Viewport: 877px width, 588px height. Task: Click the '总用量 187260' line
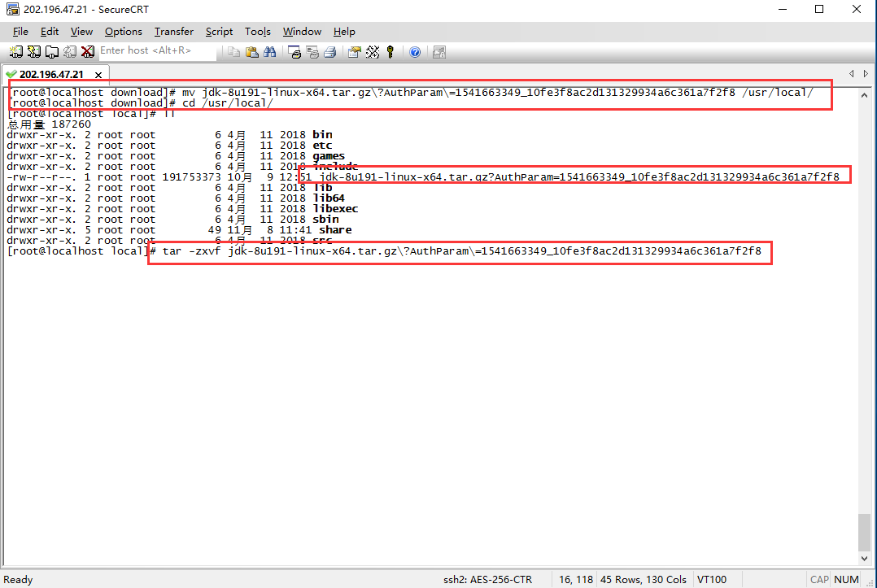pos(49,124)
